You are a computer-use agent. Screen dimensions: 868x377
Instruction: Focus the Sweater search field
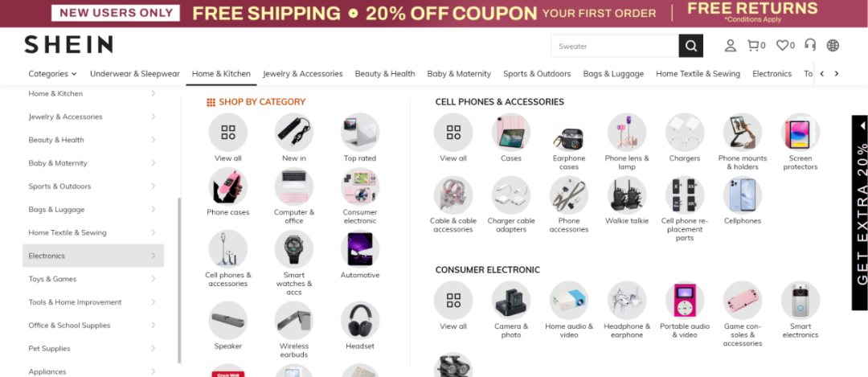click(x=615, y=46)
